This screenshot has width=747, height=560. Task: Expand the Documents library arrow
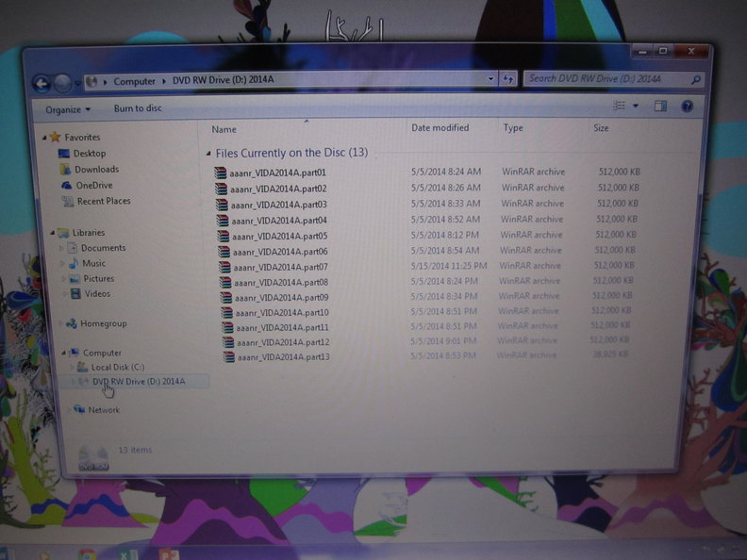click(x=60, y=248)
